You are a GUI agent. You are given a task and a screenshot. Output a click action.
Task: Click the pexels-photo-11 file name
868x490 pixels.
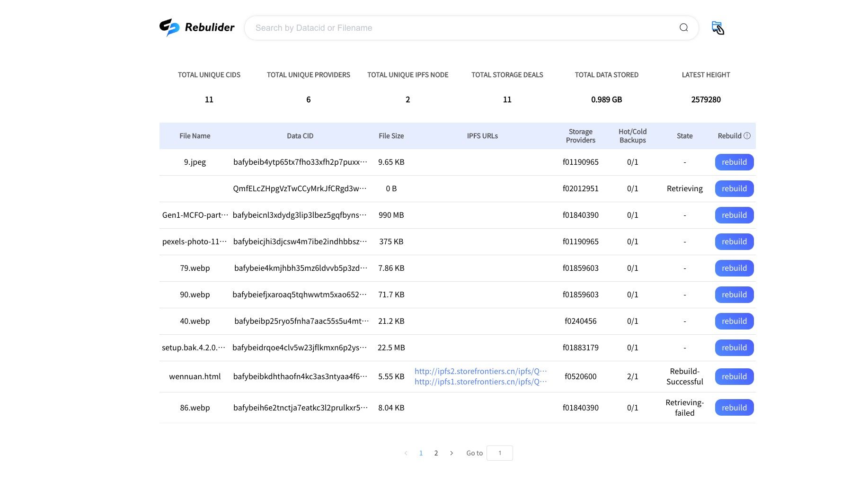pos(195,241)
